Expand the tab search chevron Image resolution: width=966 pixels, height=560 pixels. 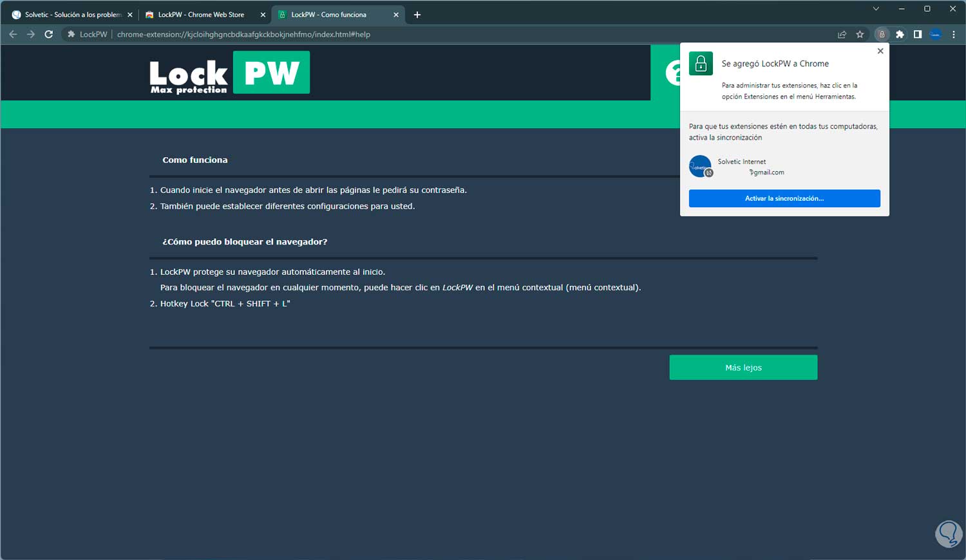coord(876,9)
